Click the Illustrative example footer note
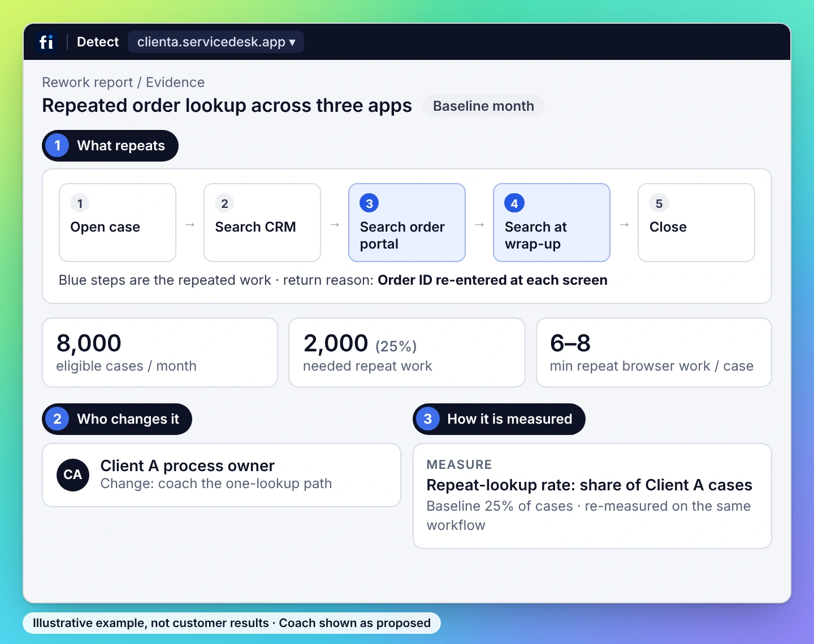This screenshot has width=814, height=644. tap(232, 623)
